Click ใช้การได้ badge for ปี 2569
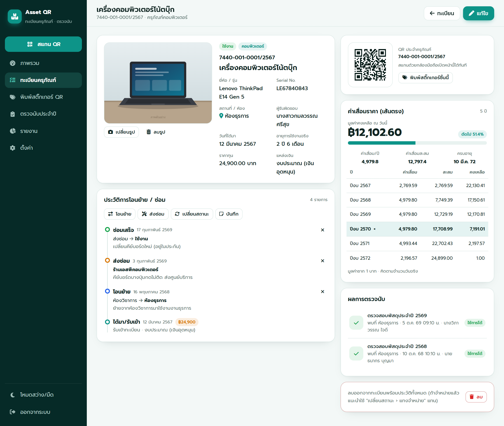The width and height of the screenshot is (504, 426). (475, 323)
